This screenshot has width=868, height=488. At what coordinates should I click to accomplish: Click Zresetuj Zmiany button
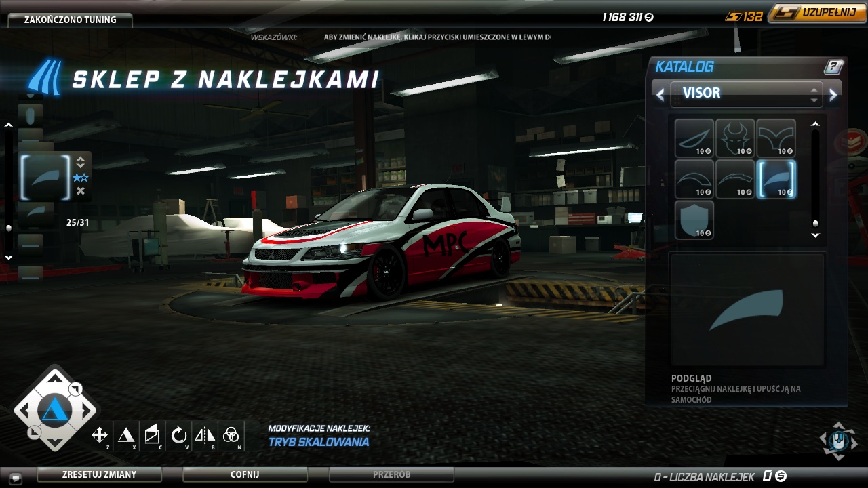[99, 474]
